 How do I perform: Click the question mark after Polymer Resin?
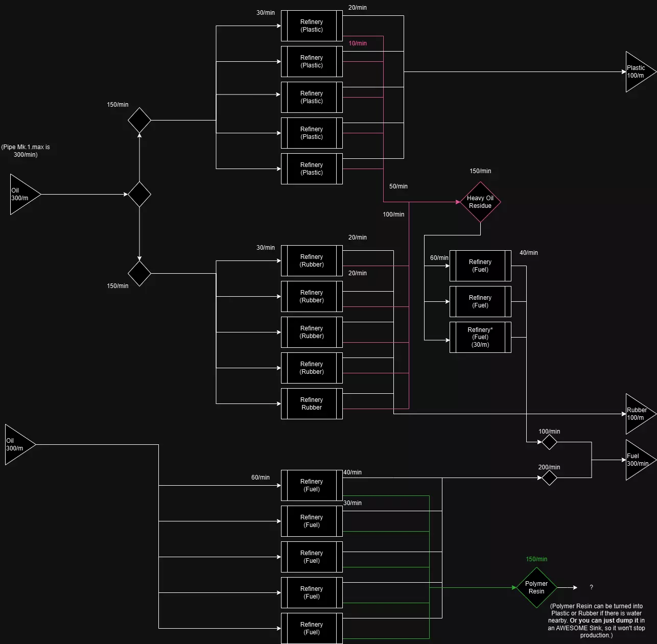[592, 587]
